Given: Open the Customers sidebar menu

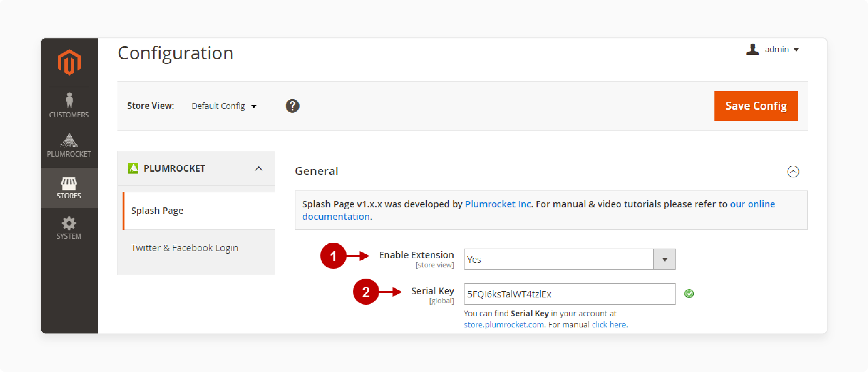Looking at the screenshot, I should coord(69,105).
